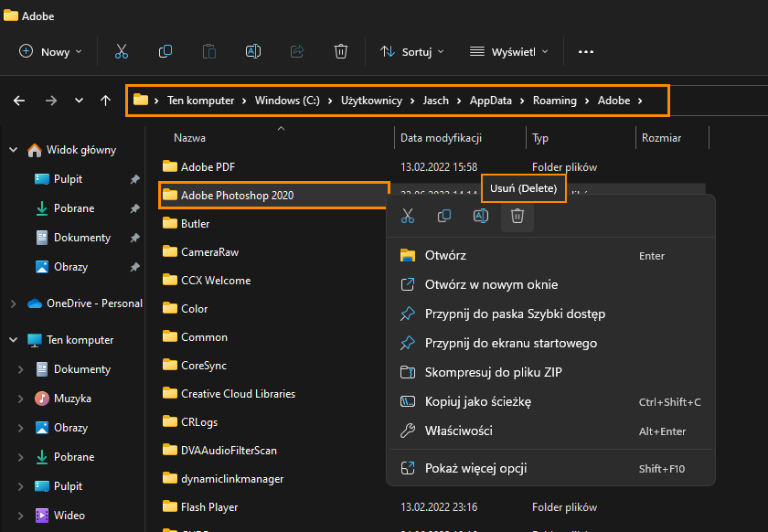Go forward with the right arrow button
The height and width of the screenshot is (532, 768).
(51, 101)
